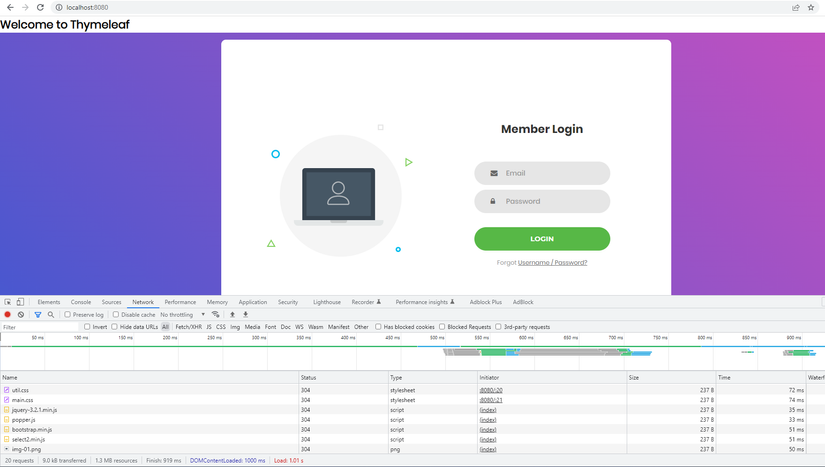The height and width of the screenshot is (467, 825).
Task: Open network search magnifier
Action: click(x=51, y=314)
